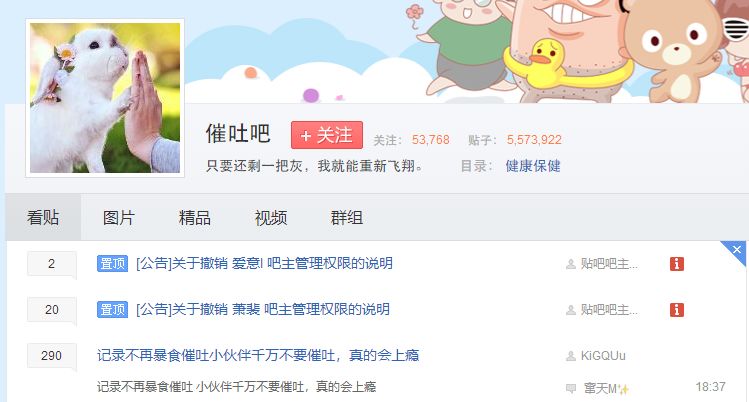Click the 置顶 badge on the first post
This screenshot has width=749, height=402.
tap(112, 264)
